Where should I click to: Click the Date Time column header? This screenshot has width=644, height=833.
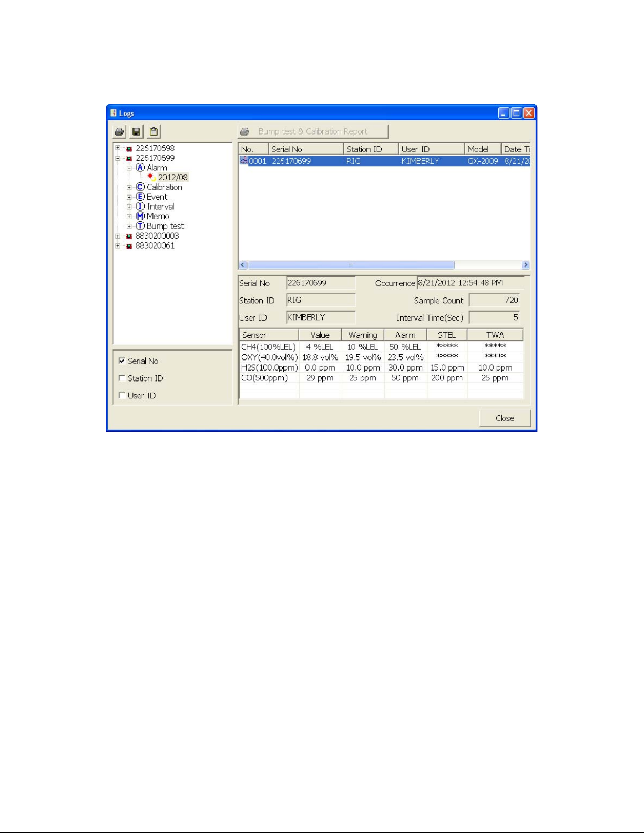(516, 149)
